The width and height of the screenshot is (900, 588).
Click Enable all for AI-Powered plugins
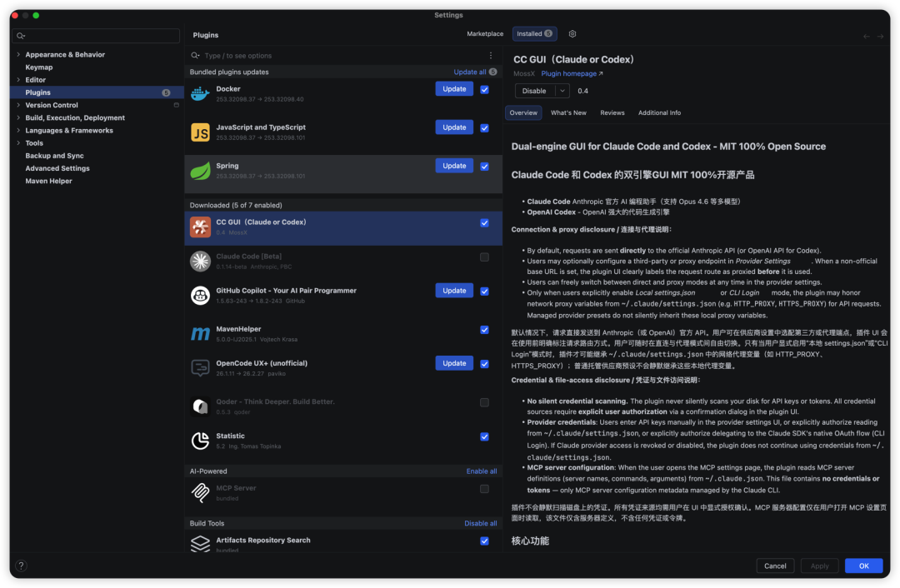[x=481, y=471]
